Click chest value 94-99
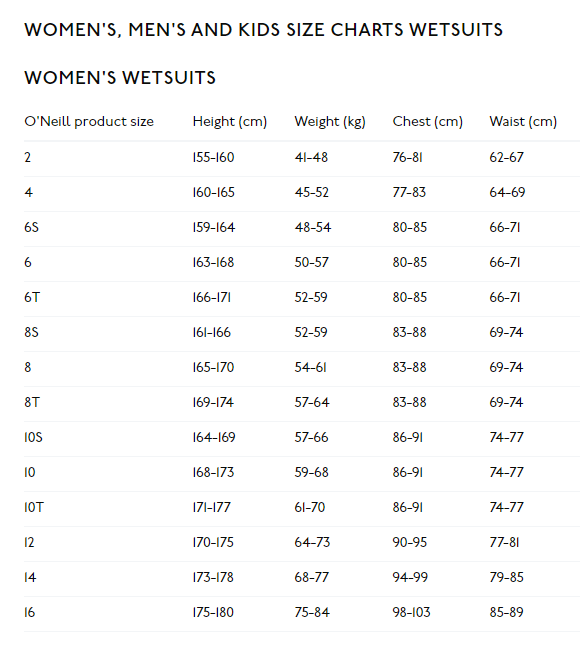This screenshot has width=580, height=656. 410,577
